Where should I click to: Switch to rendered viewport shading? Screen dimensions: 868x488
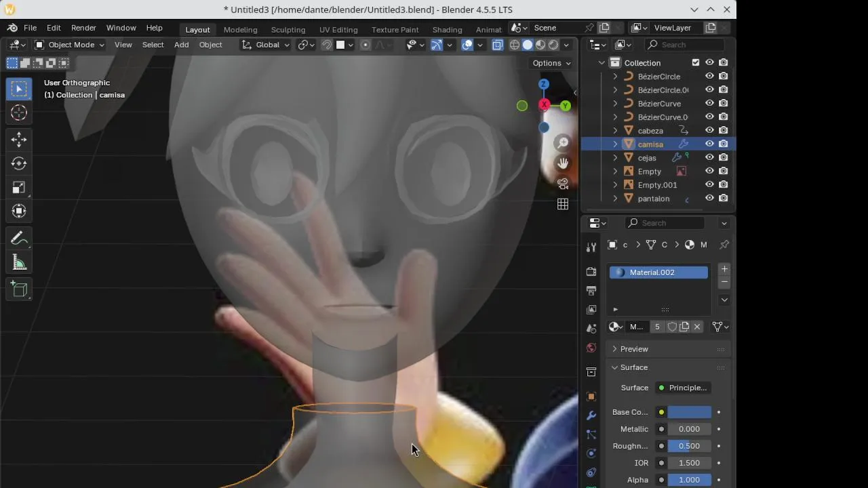553,45
